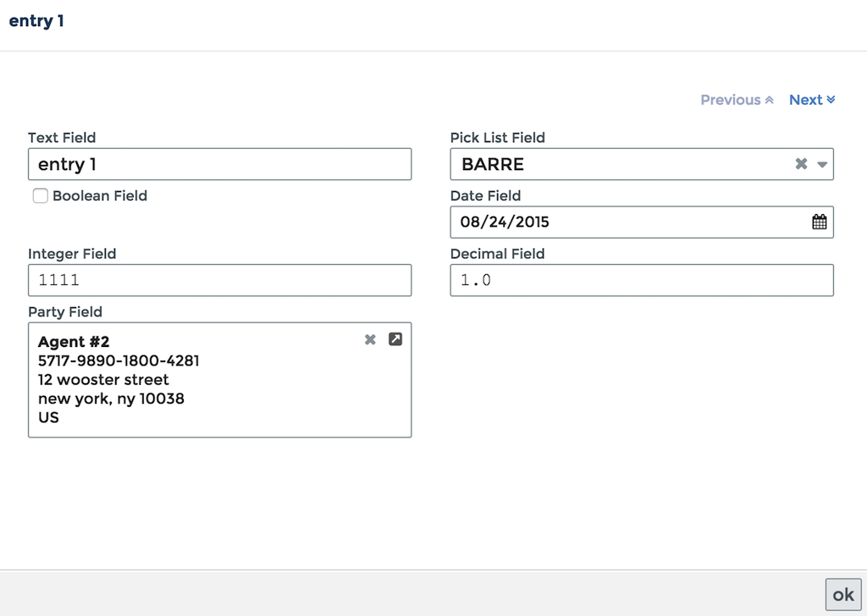Confirm with the ok button
Image resolution: width=867 pixels, height=616 pixels.
coord(843,595)
